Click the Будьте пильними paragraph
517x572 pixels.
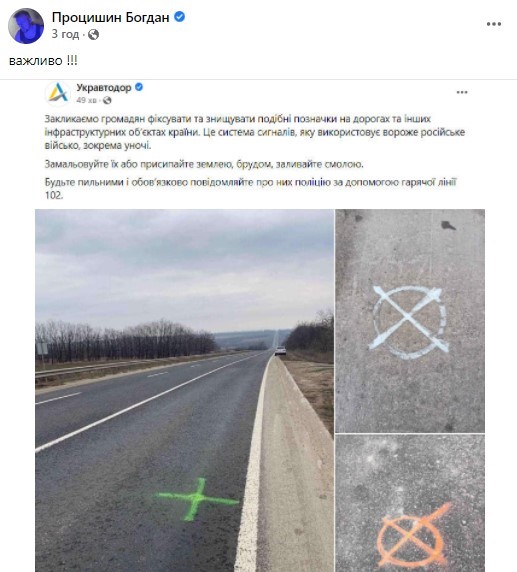251,188
